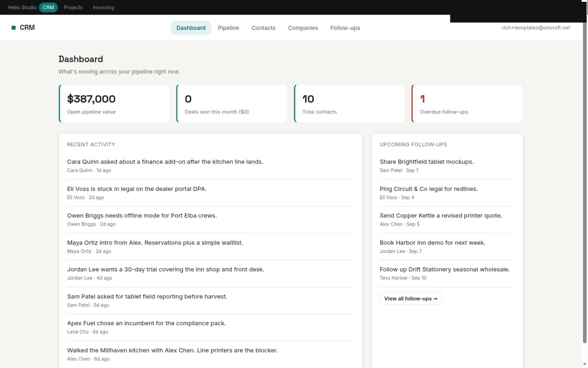Screen dimensions: 588x368
Task: Open the Ping Circuit & Co legal follow-up
Action: click(x=447, y=193)
